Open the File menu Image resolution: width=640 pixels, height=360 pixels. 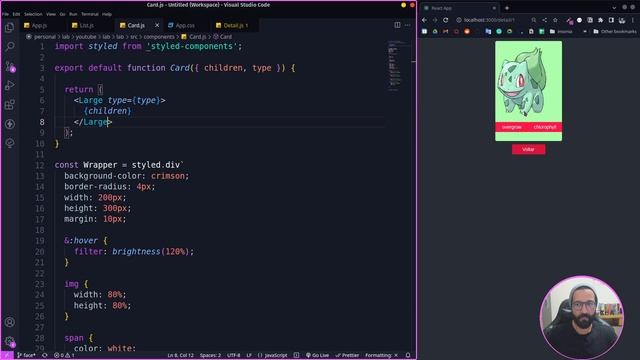coord(5,14)
